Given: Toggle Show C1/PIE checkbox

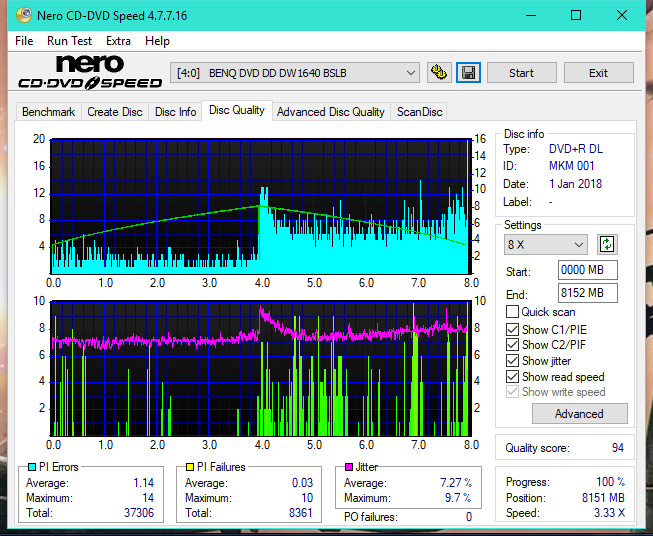Looking at the screenshot, I should pyautogui.click(x=512, y=329).
